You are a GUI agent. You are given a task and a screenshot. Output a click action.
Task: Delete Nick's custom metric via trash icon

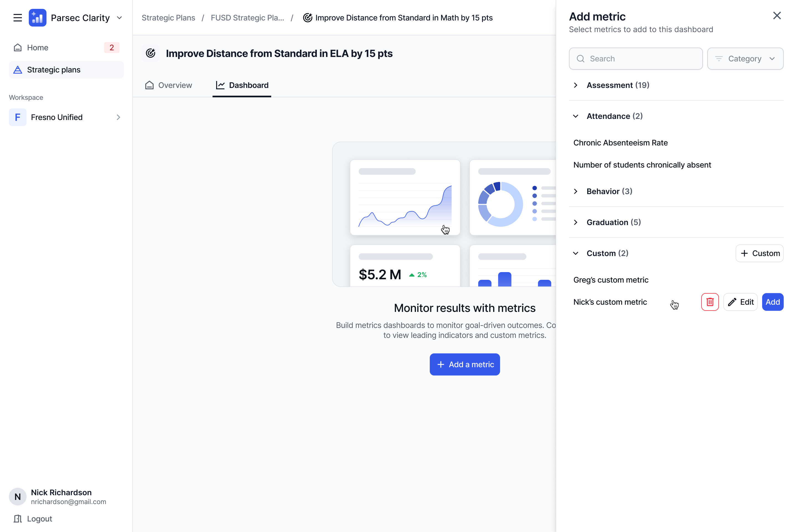pyautogui.click(x=710, y=302)
